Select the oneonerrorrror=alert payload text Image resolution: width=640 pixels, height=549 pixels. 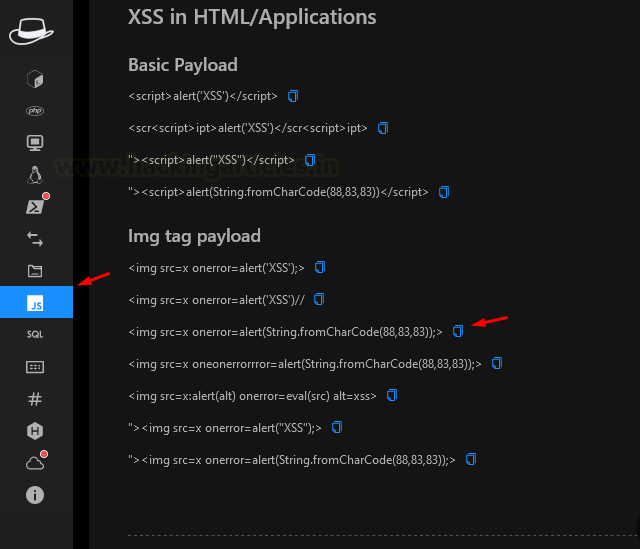tap(304, 364)
